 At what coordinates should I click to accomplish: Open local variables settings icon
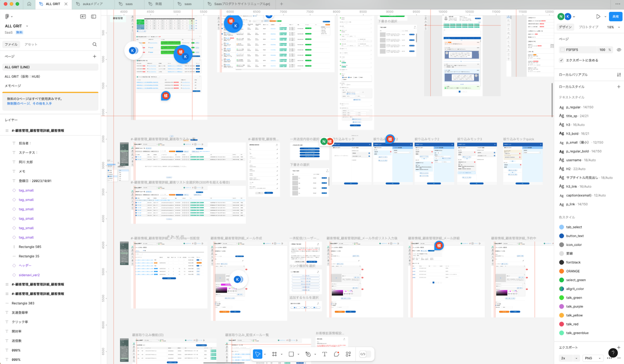pos(619,74)
